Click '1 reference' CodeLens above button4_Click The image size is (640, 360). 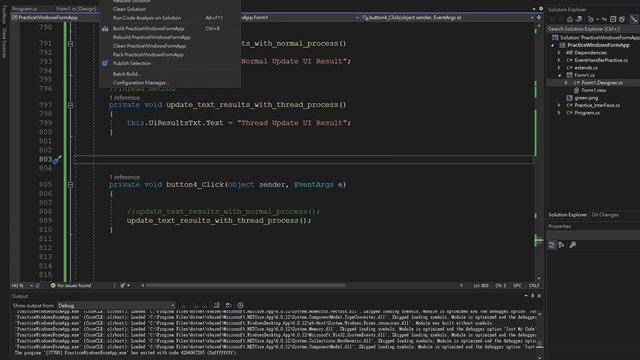(124, 177)
